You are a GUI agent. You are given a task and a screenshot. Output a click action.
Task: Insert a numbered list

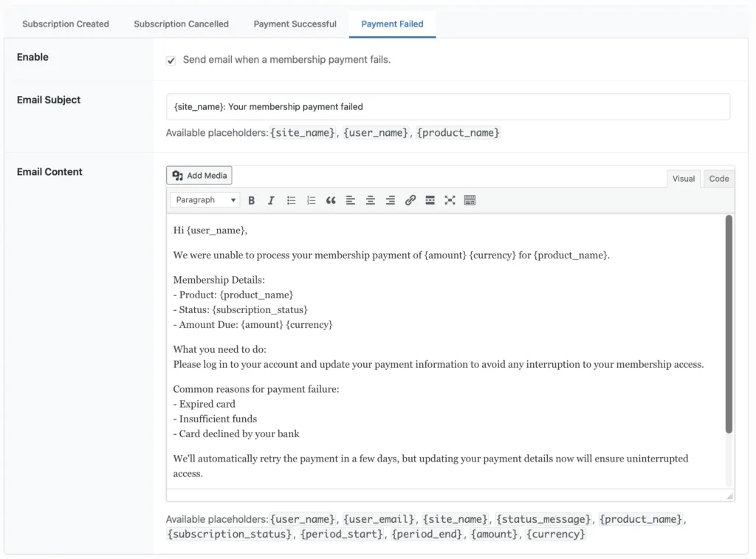coord(311,200)
